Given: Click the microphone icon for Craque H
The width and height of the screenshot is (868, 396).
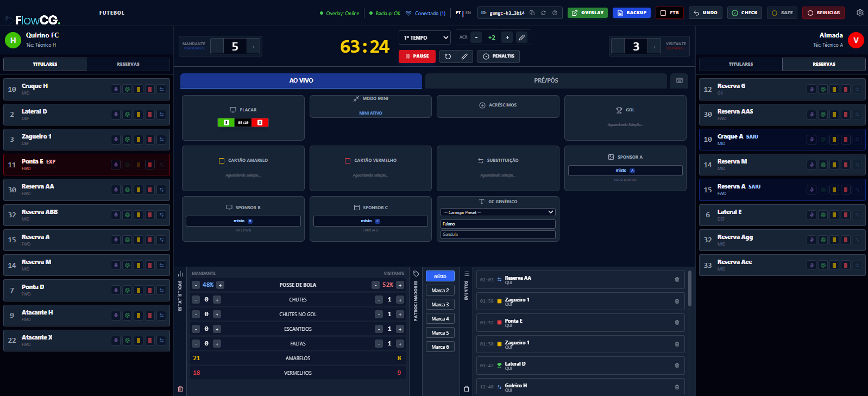Looking at the screenshot, I should click(116, 89).
